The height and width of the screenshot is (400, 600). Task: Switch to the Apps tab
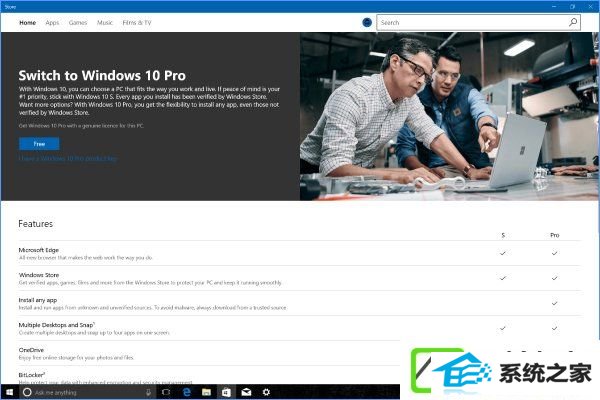point(52,23)
